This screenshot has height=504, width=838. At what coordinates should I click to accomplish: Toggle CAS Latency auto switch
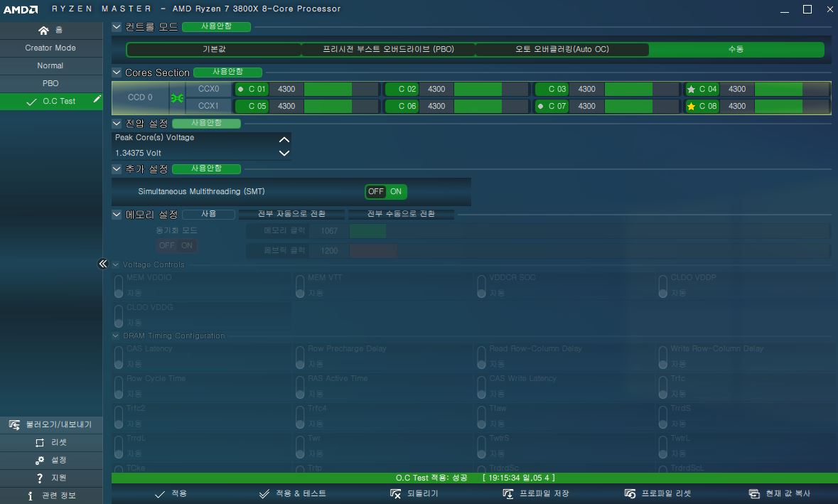tap(119, 358)
